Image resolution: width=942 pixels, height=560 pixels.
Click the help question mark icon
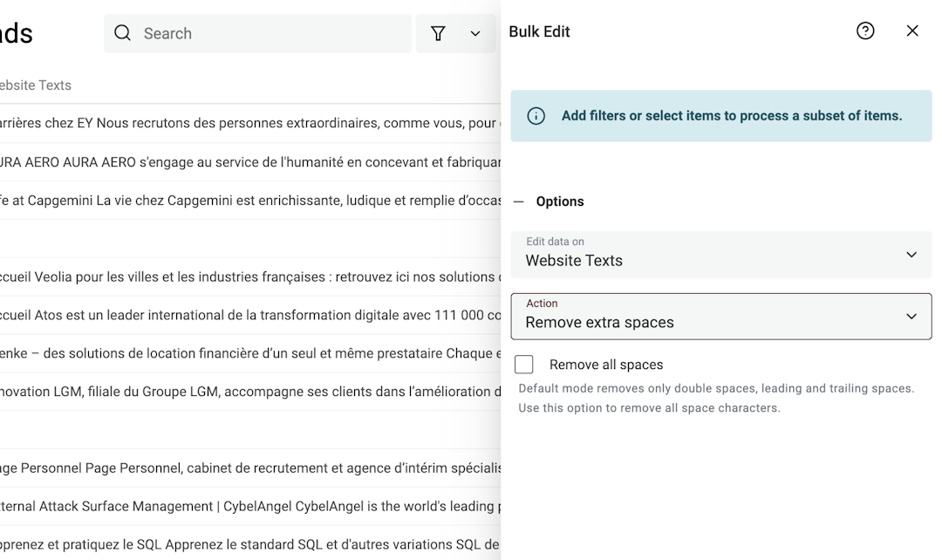tap(865, 31)
